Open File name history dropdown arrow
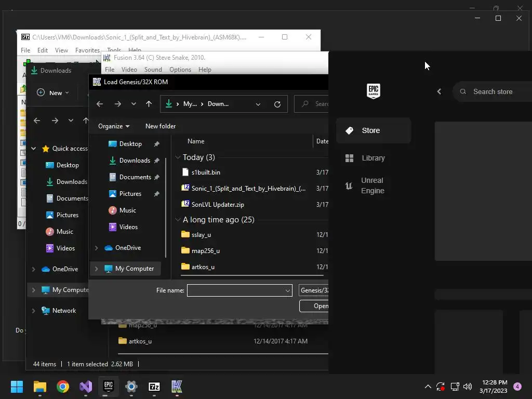The height and width of the screenshot is (399, 532). coord(287,291)
